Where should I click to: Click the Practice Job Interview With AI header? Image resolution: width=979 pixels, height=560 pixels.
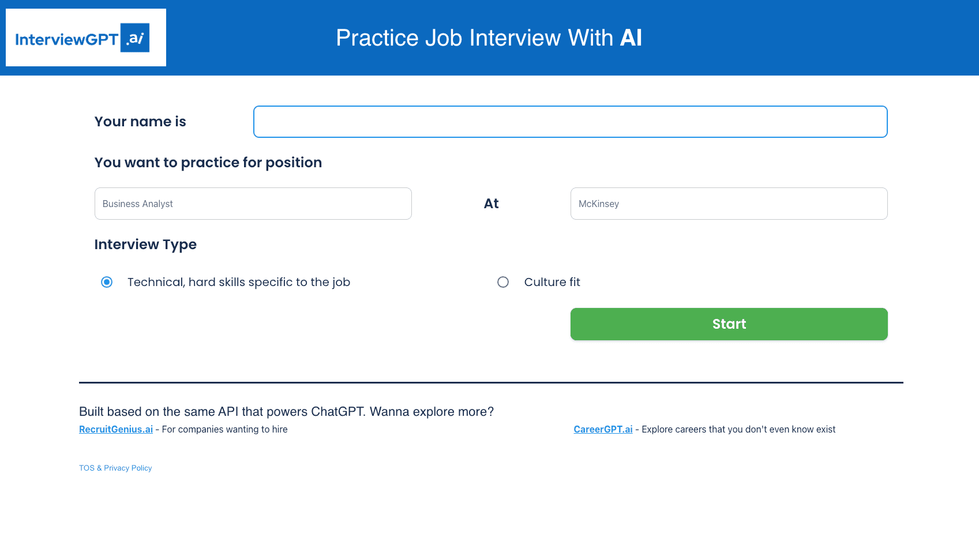pyautogui.click(x=489, y=38)
